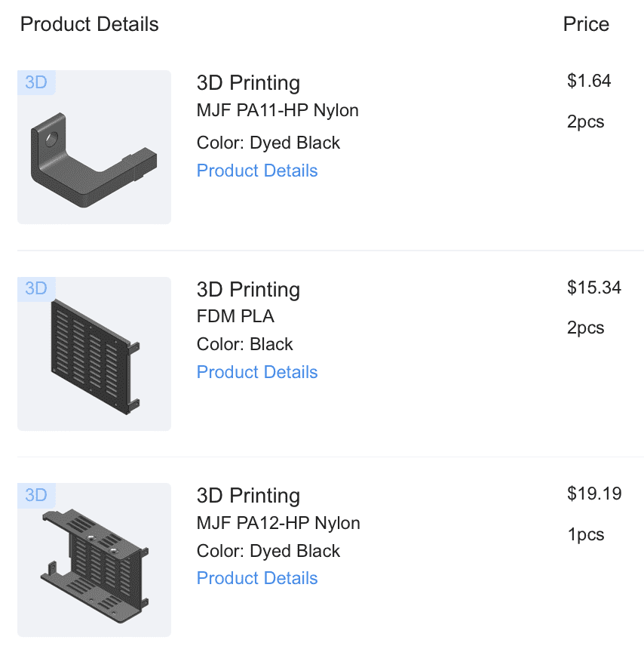Screen dimensions: 644x649
Task: Click the 1pcs quantity label
Action: pos(586,535)
